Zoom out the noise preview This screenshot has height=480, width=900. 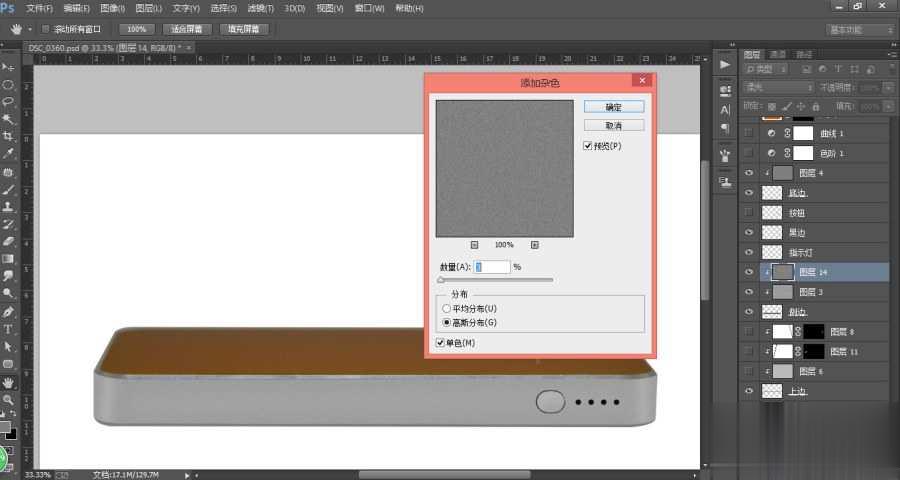click(474, 245)
